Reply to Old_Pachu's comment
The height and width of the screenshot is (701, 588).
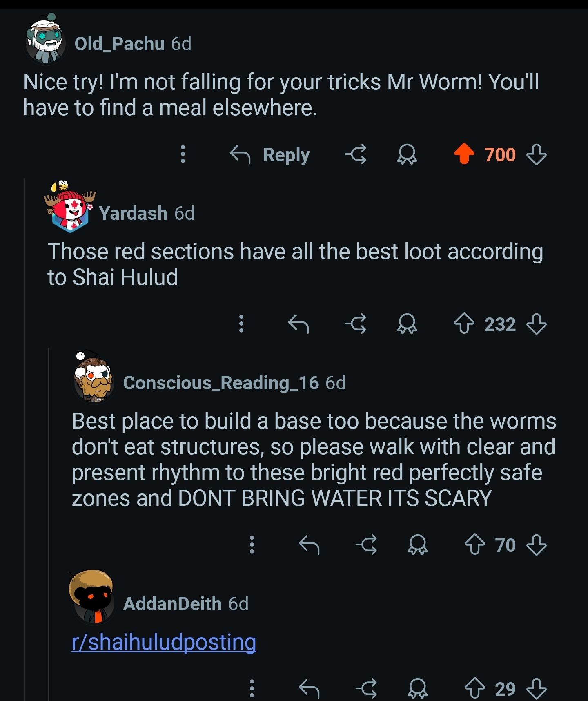(x=270, y=155)
